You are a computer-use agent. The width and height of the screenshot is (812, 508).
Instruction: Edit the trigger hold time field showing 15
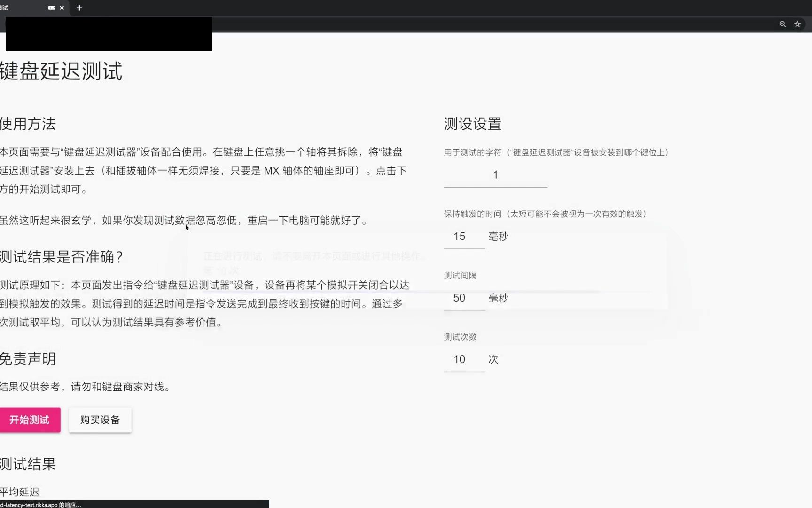pos(464,237)
